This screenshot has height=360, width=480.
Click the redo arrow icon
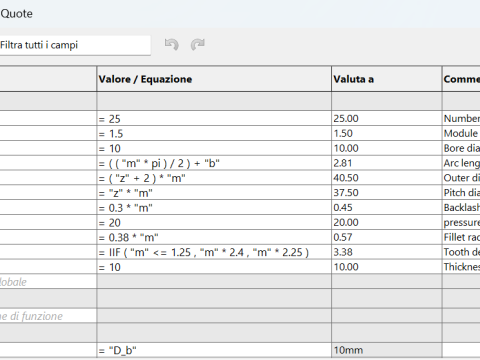coord(198,44)
